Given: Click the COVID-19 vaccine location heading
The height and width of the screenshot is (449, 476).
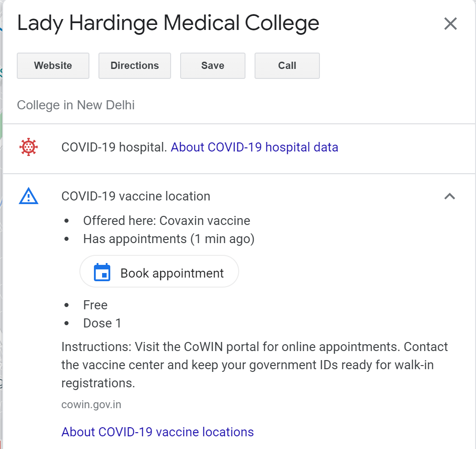Looking at the screenshot, I should tap(136, 196).
